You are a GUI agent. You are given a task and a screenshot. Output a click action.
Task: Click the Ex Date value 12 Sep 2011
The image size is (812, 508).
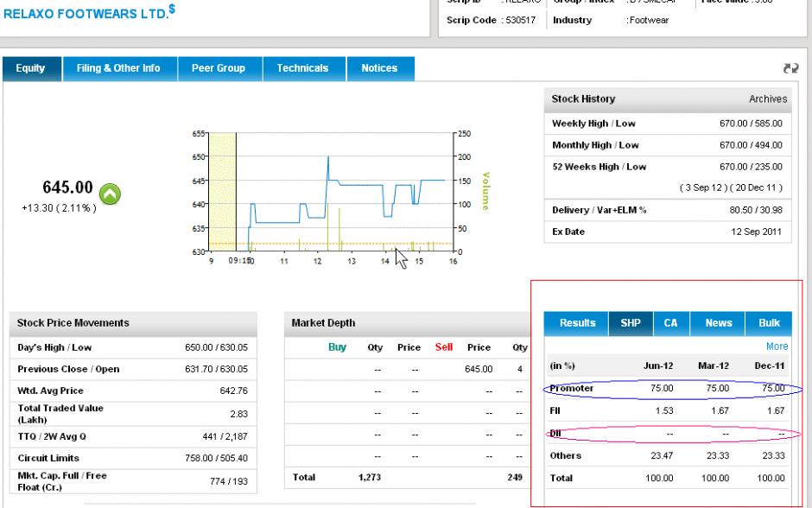click(756, 232)
